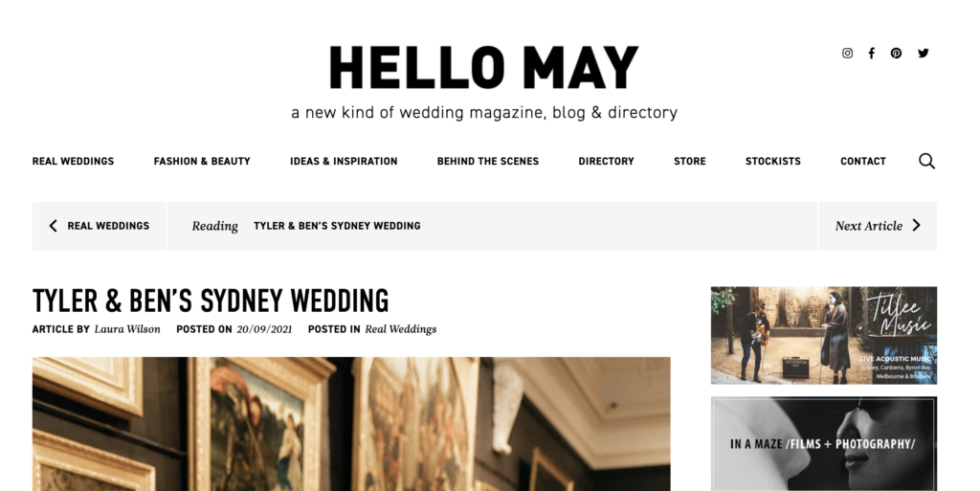Open the Twitter social icon
Screen dimensions: 980x491
tap(924, 53)
